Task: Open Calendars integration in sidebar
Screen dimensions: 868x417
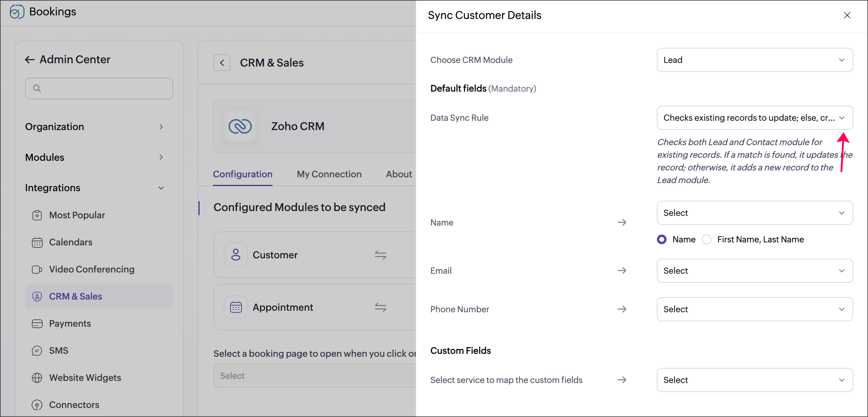Action: click(71, 242)
